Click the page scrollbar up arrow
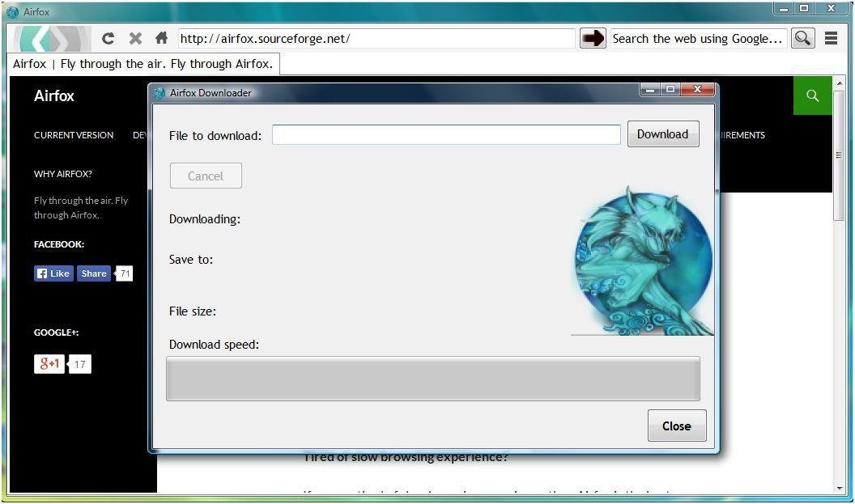 coord(839,83)
